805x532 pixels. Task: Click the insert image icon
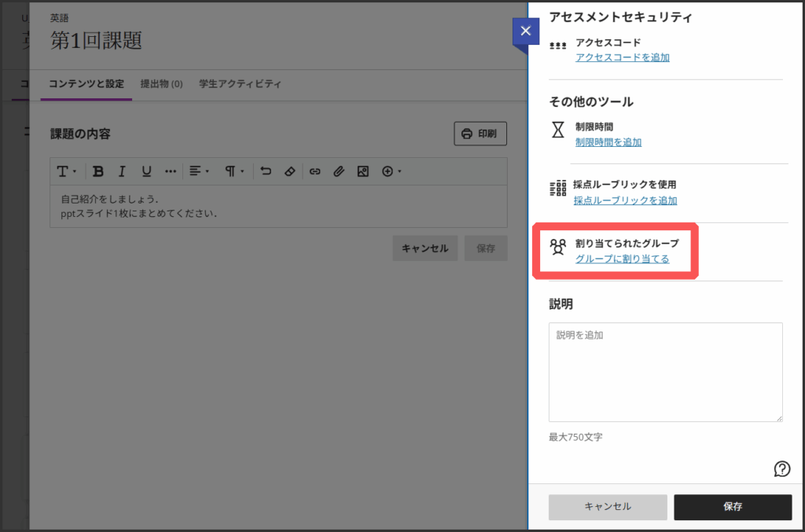pos(362,171)
